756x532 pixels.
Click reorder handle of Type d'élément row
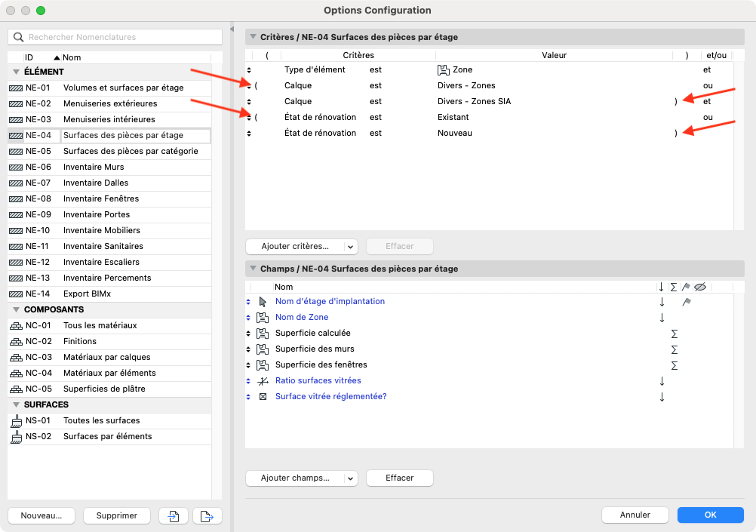click(249, 70)
